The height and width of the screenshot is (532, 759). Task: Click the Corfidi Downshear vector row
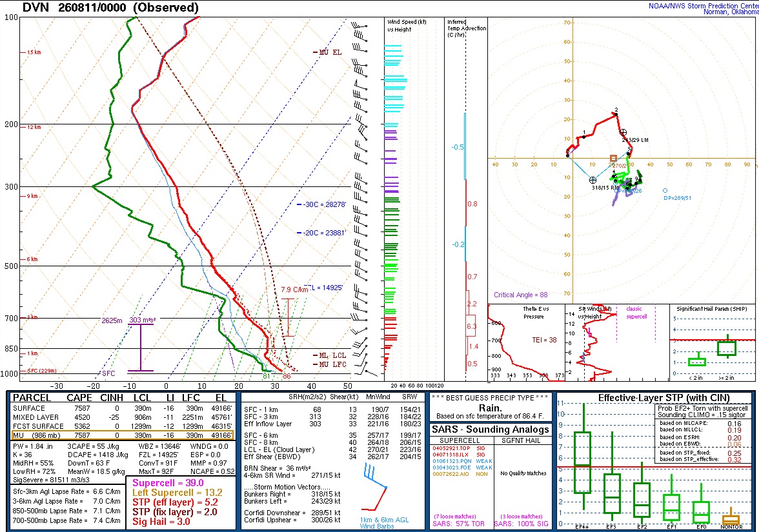click(292, 513)
